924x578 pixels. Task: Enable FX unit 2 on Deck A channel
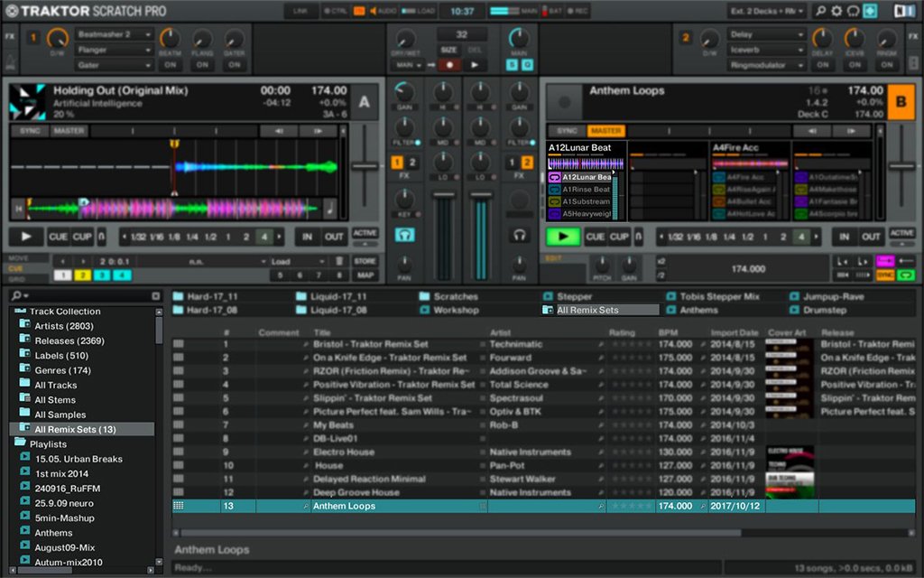[412, 163]
